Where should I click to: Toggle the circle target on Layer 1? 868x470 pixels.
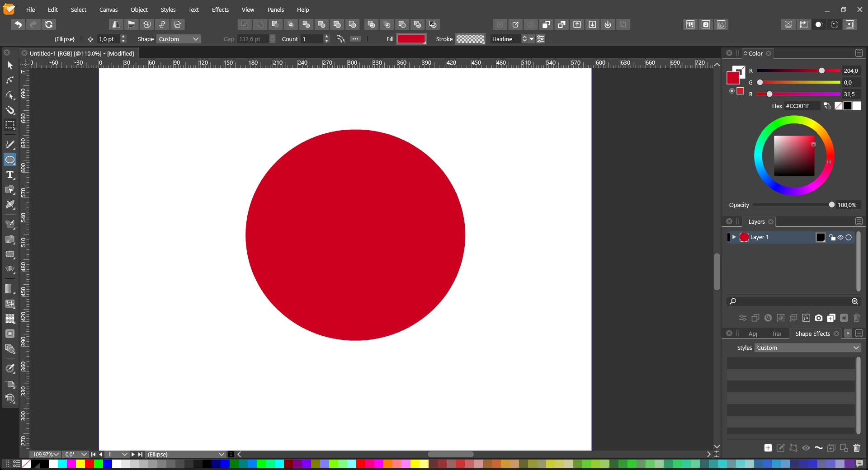coord(849,237)
